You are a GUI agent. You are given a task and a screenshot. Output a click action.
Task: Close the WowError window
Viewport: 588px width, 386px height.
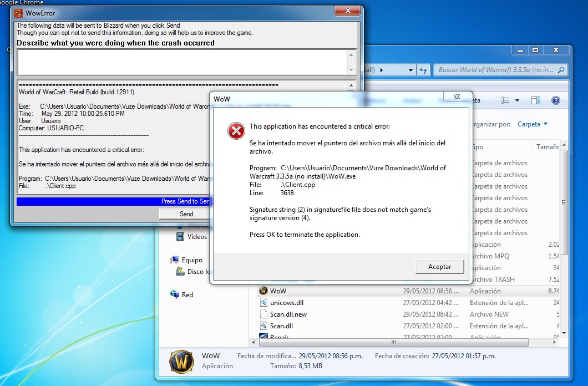(x=348, y=11)
